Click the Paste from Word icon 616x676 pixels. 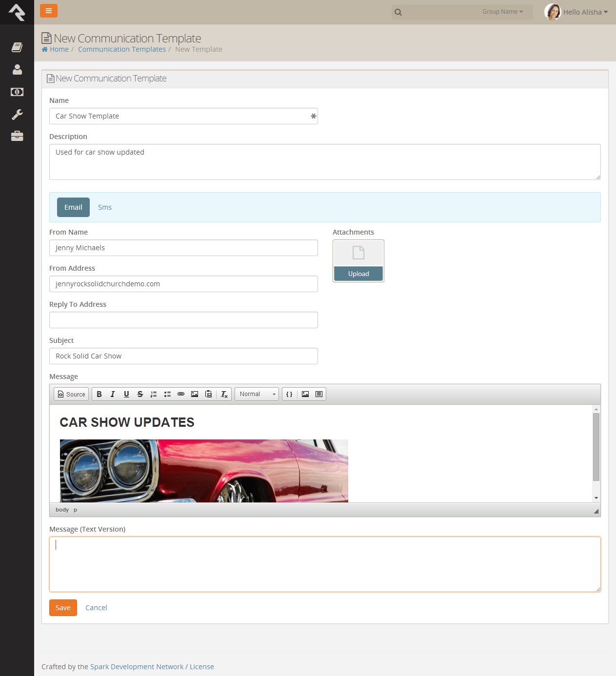pos(209,394)
